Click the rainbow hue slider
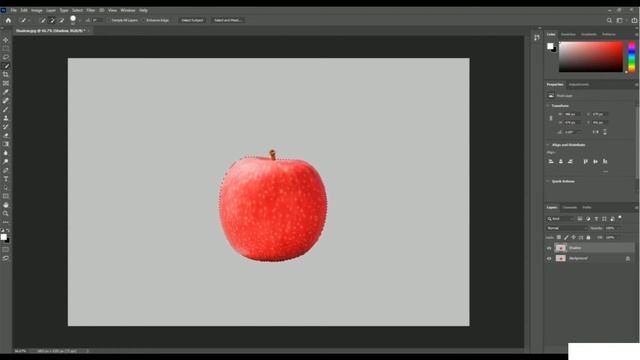640x360 pixels. click(x=632, y=57)
